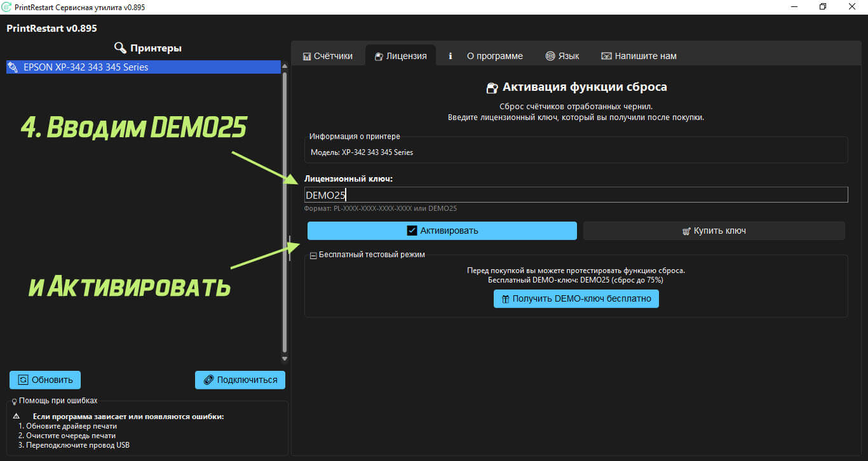Click Получить DEMO-ключ бесплатно button
This screenshot has width=868, height=461.
[576, 298]
